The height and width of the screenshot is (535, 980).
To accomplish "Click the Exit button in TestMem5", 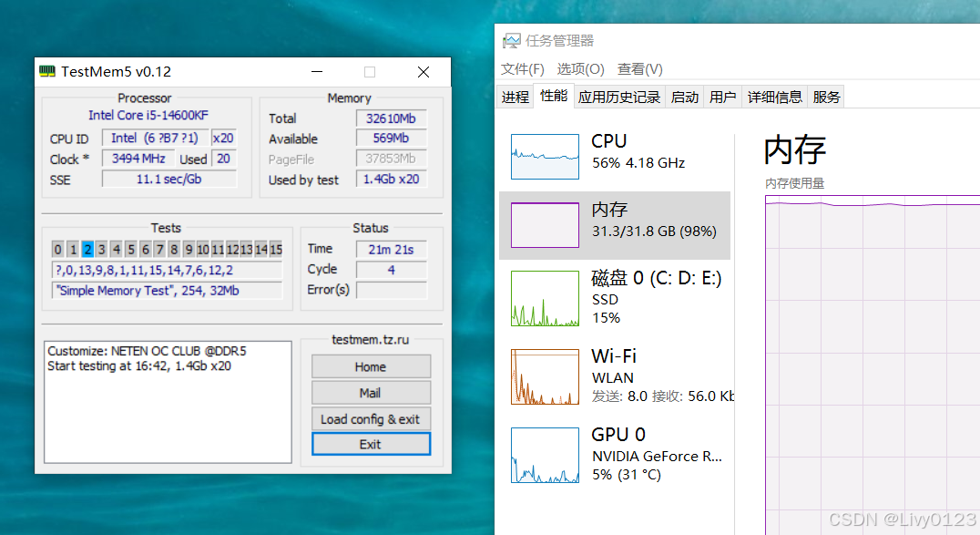I will coord(371,444).
